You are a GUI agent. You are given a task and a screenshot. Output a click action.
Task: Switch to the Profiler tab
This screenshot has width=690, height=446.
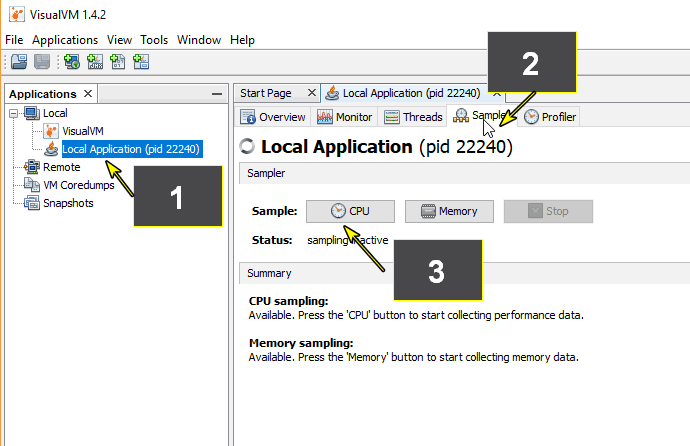pos(550,117)
